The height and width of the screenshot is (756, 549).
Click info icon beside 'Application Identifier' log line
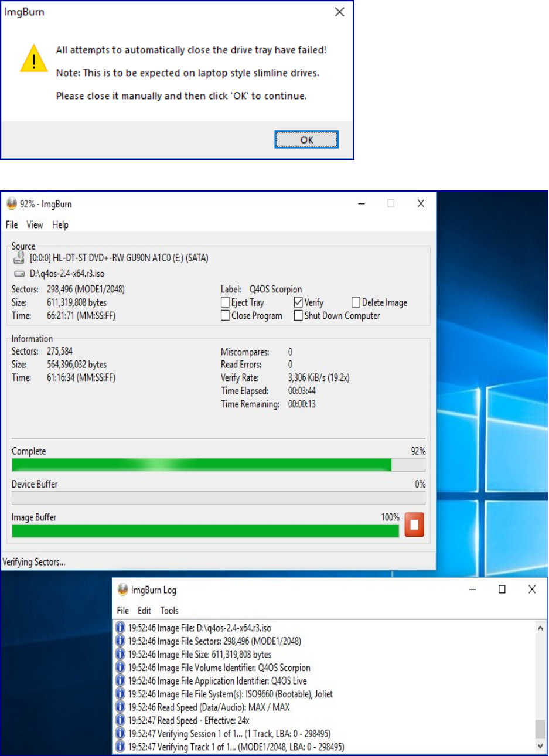tap(120, 680)
